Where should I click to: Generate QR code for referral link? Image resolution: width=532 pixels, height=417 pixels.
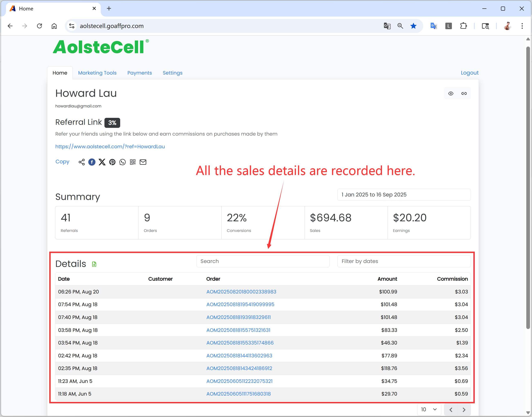pos(133,162)
